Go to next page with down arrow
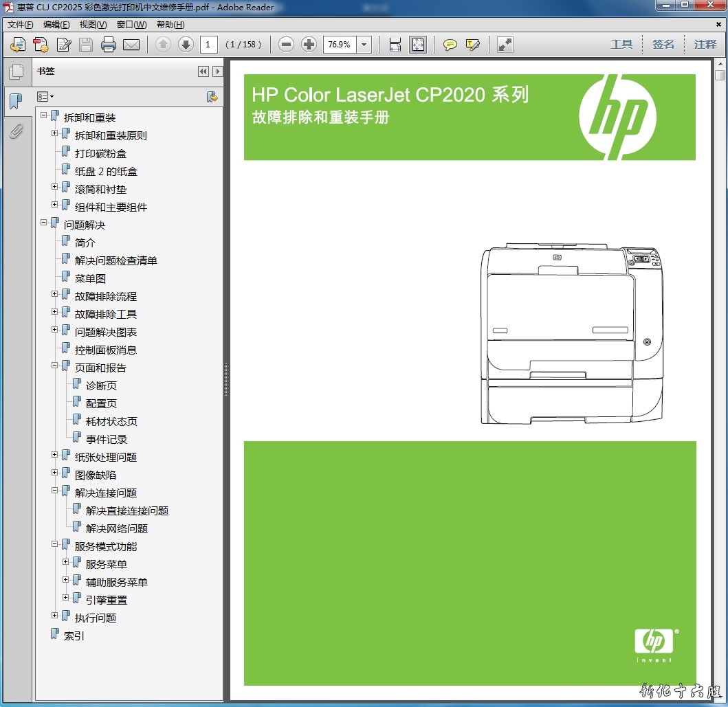Screen dimensions: 728x707 (186, 45)
